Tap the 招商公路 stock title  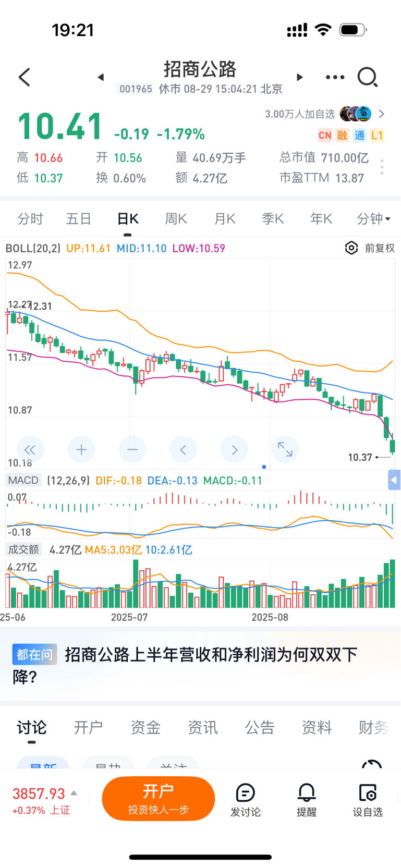(x=200, y=69)
